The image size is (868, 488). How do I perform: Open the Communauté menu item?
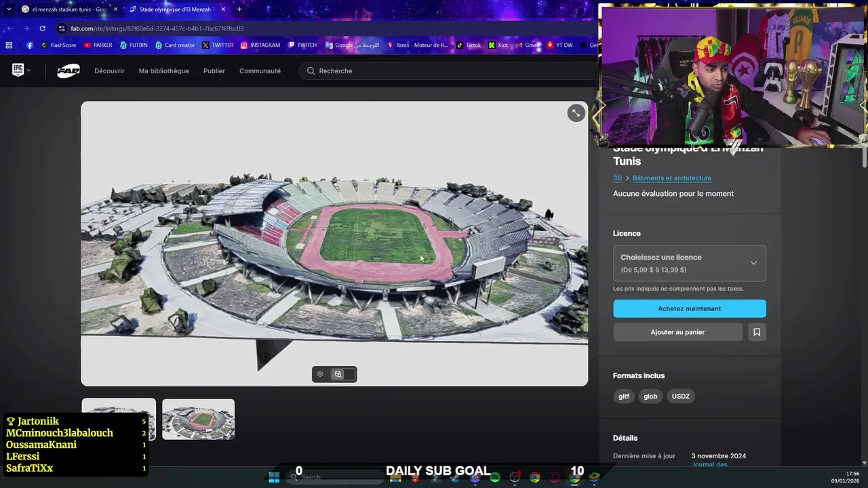point(260,70)
